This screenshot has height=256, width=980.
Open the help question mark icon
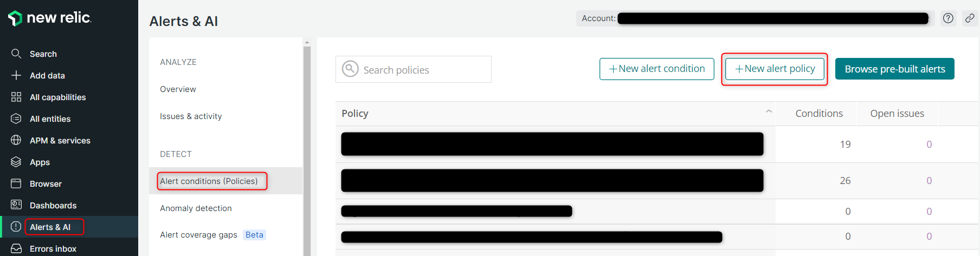click(948, 18)
